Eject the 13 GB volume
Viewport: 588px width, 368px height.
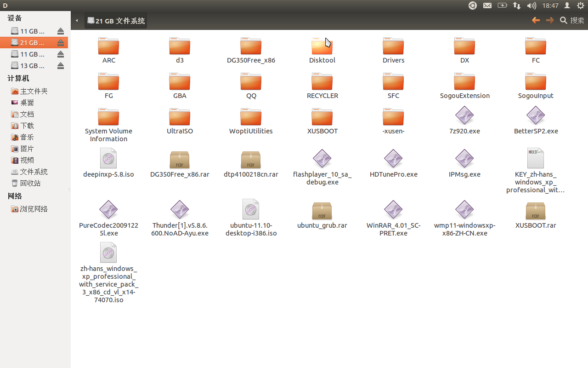pos(61,66)
